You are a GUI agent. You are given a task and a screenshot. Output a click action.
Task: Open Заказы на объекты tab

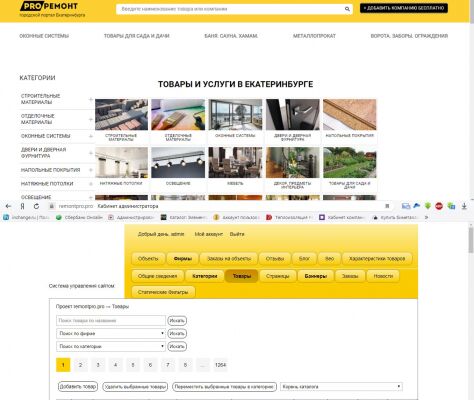tap(229, 259)
